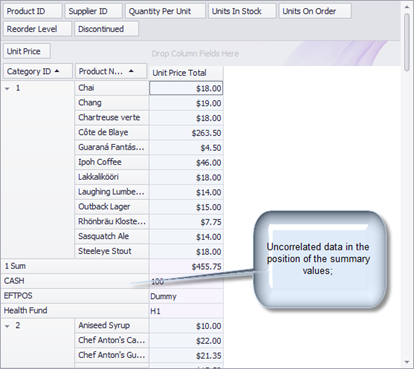
Task: Click the $4.50 cell
Action: point(186,148)
